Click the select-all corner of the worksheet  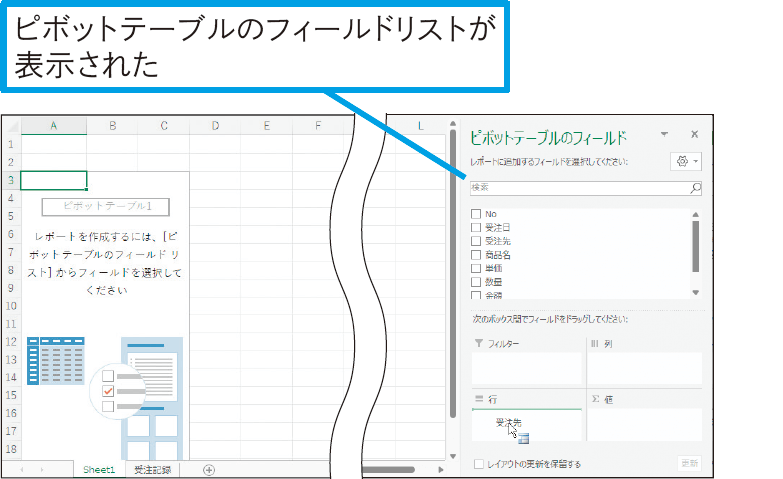(11, 126)
